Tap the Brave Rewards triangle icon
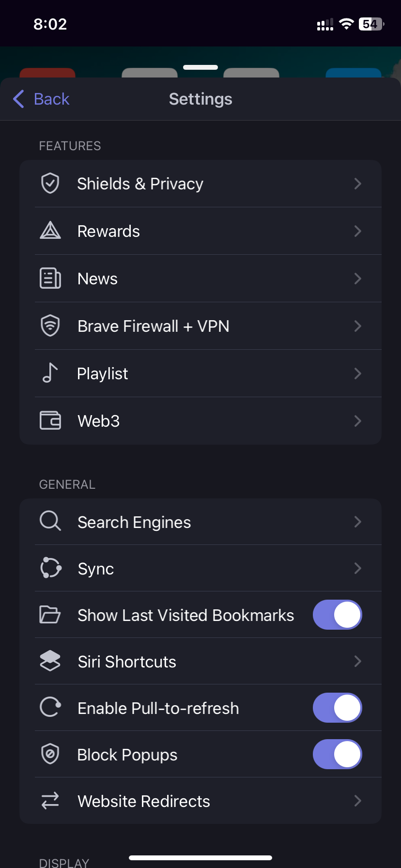401x868 pixels. point(50,231)
